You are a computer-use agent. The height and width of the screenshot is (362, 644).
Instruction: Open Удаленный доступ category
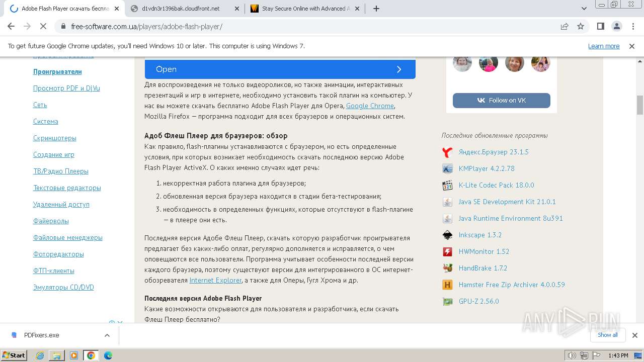(x=61, y=204)
